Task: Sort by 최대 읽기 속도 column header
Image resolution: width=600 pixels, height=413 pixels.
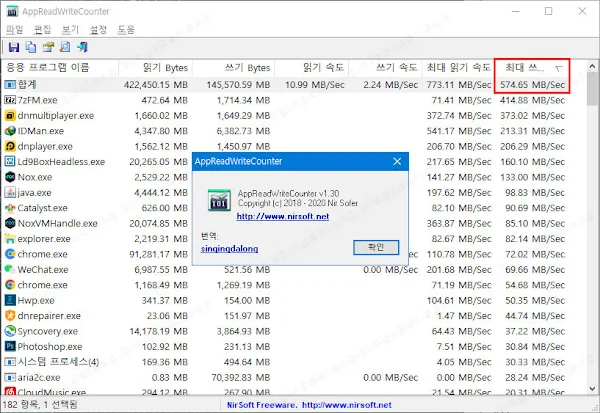Action: coord(458,68)
